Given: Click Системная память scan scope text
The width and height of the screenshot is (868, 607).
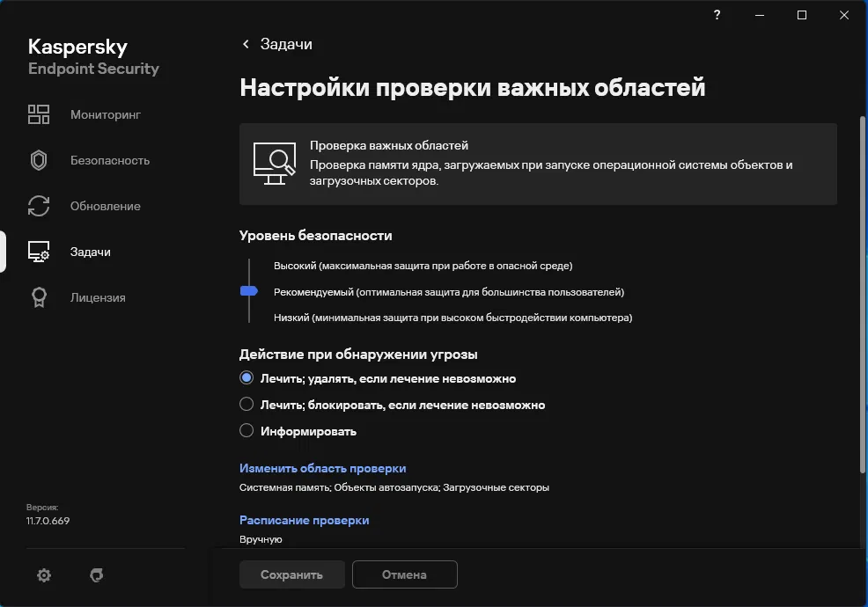Looking at the screenshot, I should 284,487.
